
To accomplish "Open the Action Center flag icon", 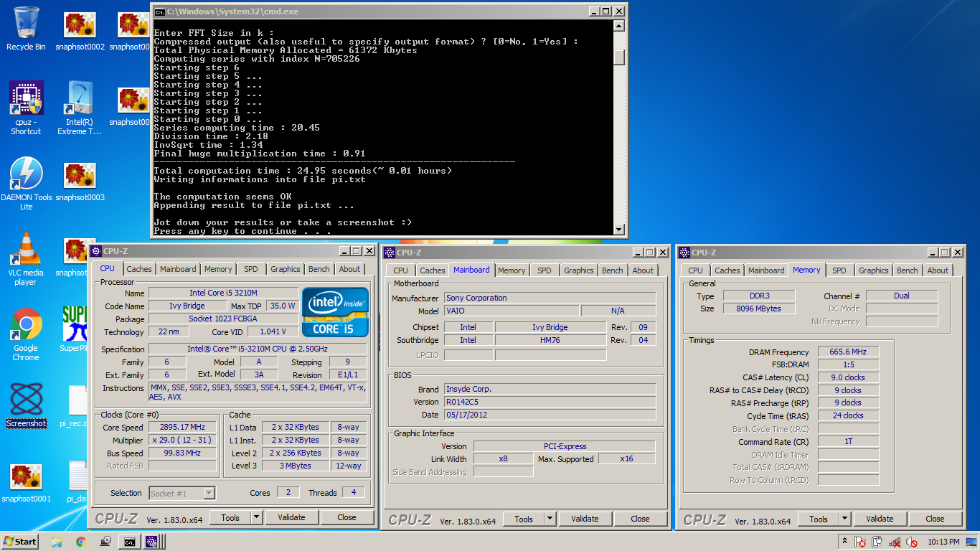I will click(x=861, y=542).
